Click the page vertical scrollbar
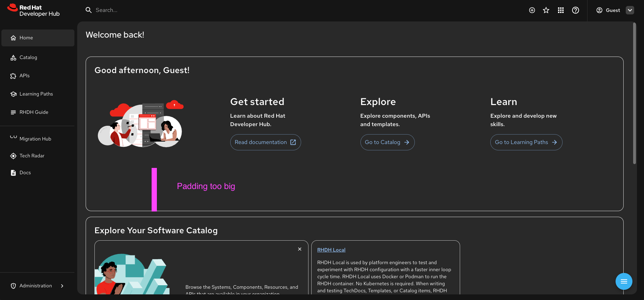 (635, 93)
